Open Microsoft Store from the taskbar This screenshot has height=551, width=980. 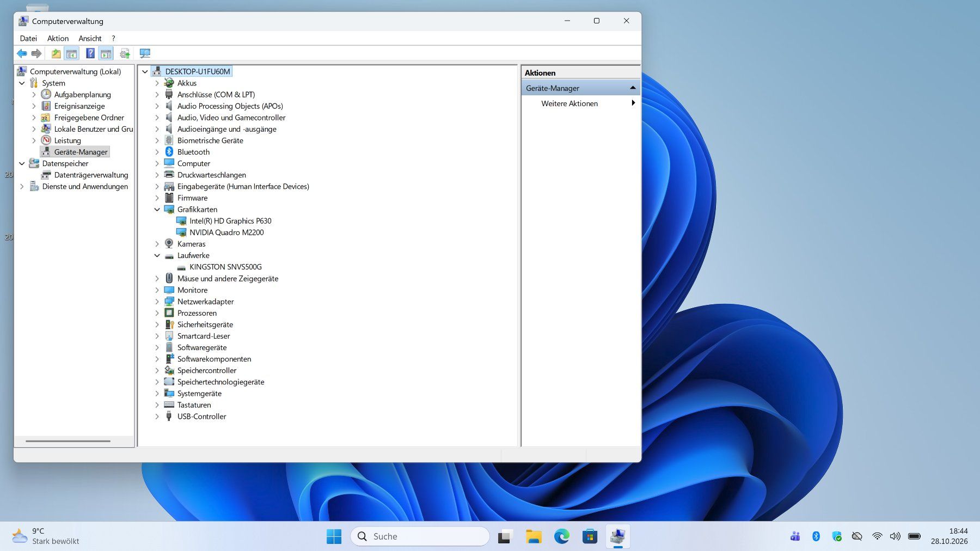click(x=590, y=536)
